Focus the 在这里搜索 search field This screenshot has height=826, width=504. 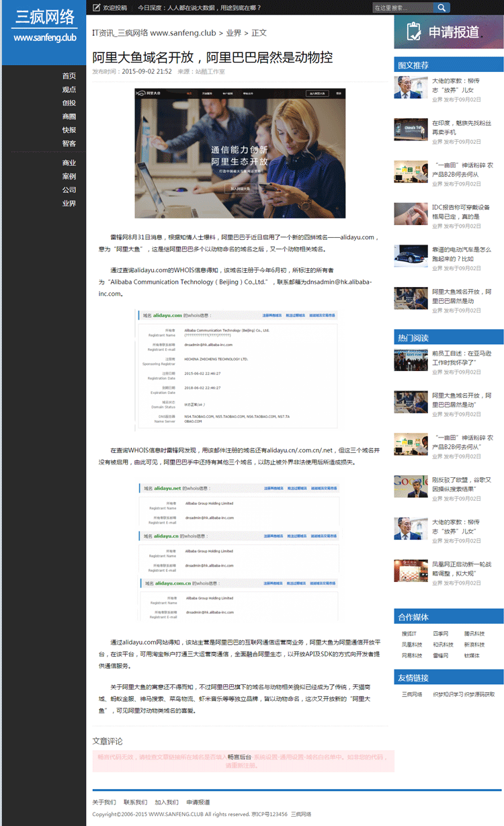coord(403,8)
